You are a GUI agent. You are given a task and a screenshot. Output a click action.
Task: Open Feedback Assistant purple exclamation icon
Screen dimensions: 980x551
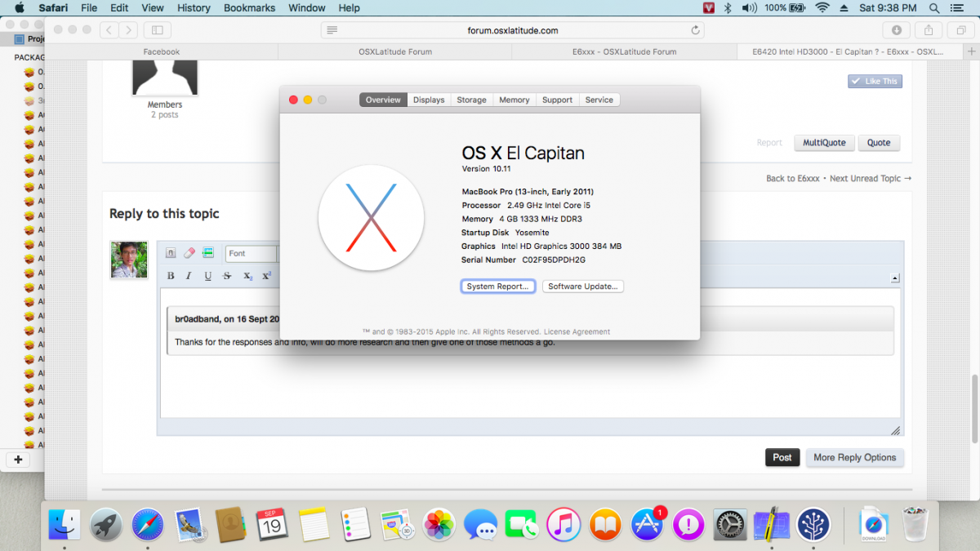[689, 523]
